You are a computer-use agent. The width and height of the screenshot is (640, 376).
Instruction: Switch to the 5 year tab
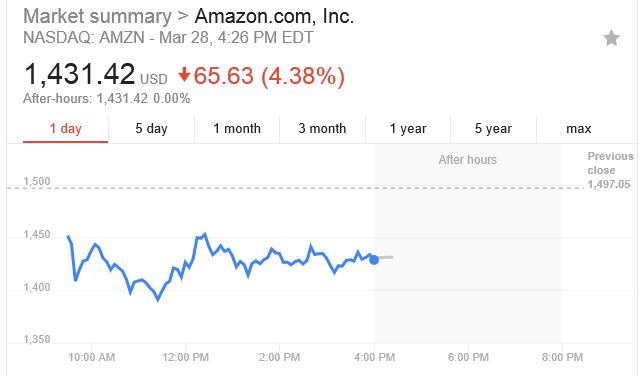[x=493, y=129]
